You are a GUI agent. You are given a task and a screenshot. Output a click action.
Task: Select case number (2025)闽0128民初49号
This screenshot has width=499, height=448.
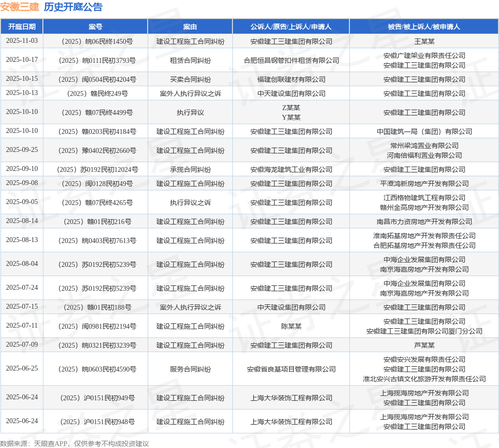(97, 184)
